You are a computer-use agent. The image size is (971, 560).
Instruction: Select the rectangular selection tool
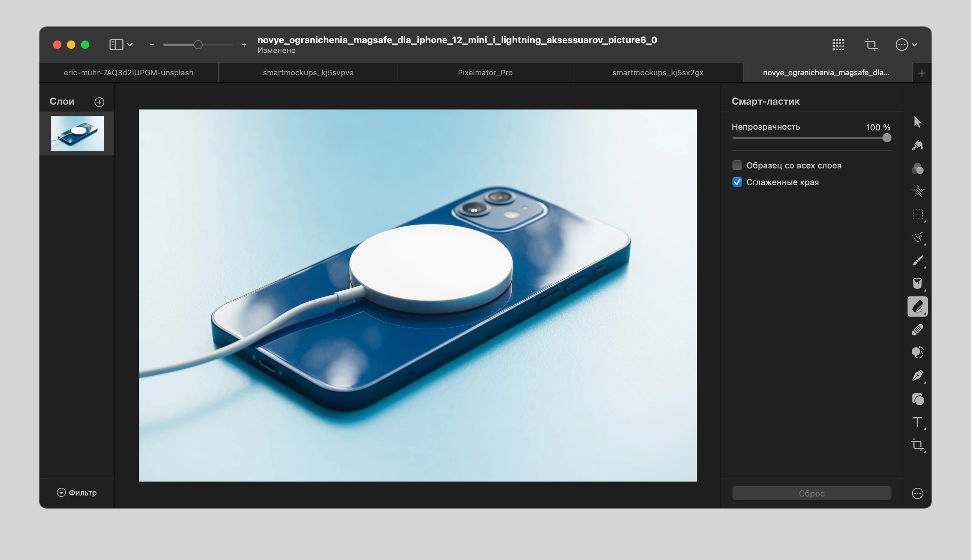[918, 214]
